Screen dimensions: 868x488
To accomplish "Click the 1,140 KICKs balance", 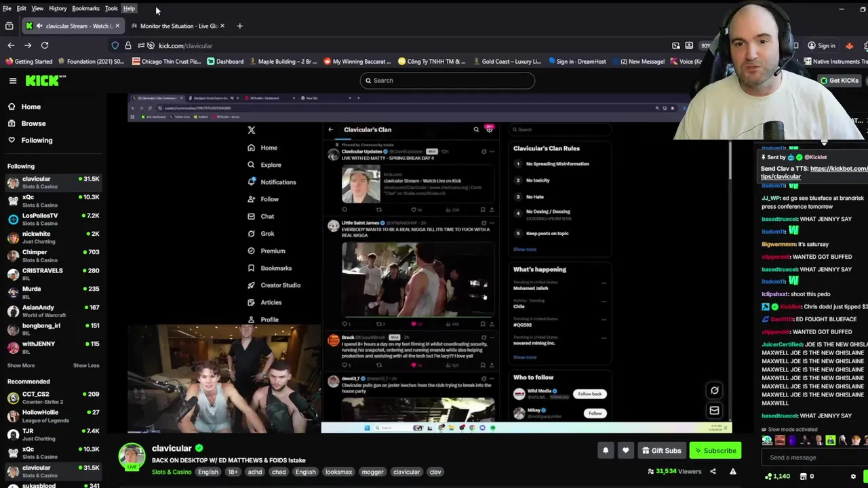I will 776,476.
